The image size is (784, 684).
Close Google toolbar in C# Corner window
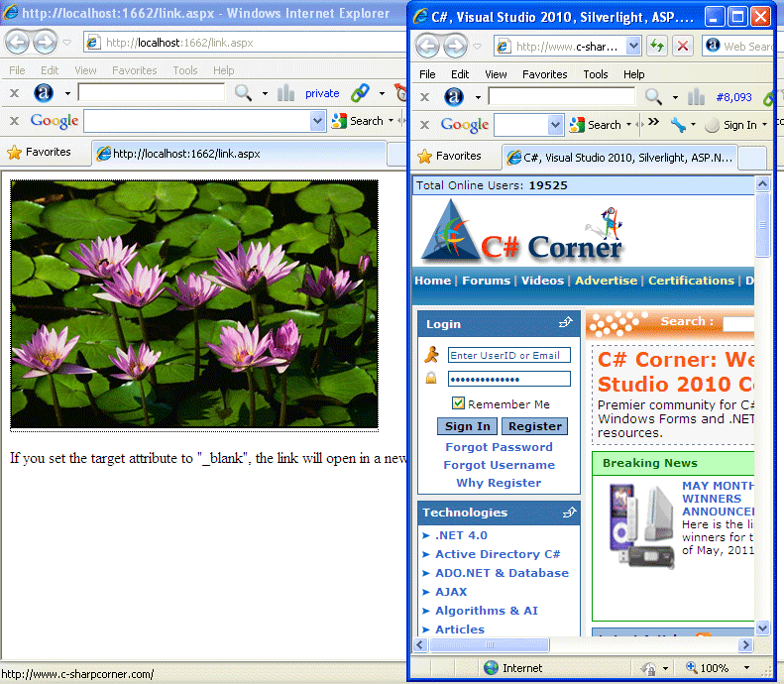pos(424,125)
